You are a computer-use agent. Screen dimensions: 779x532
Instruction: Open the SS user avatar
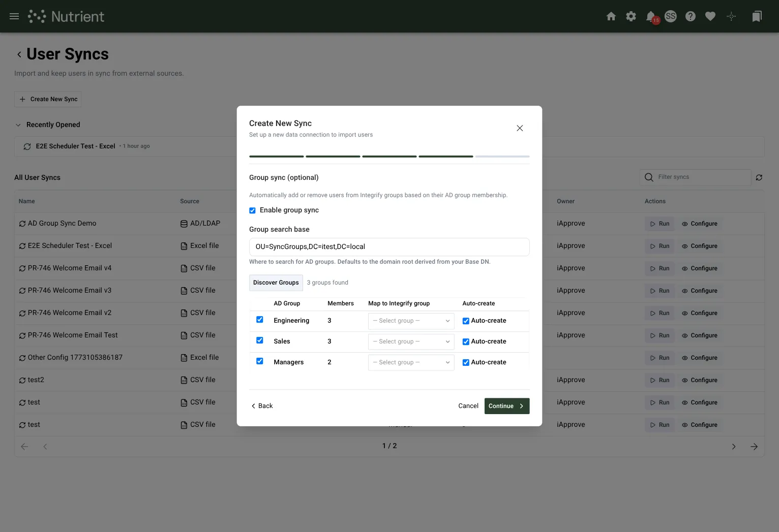click(x=671, y=16)
